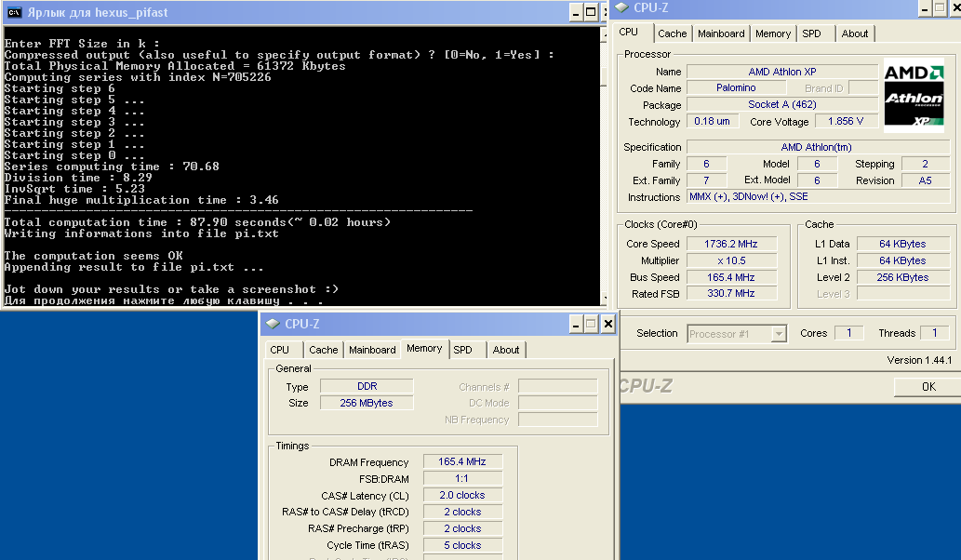Click the memory Size value '256 MBytes'

[x=367, y=403]
